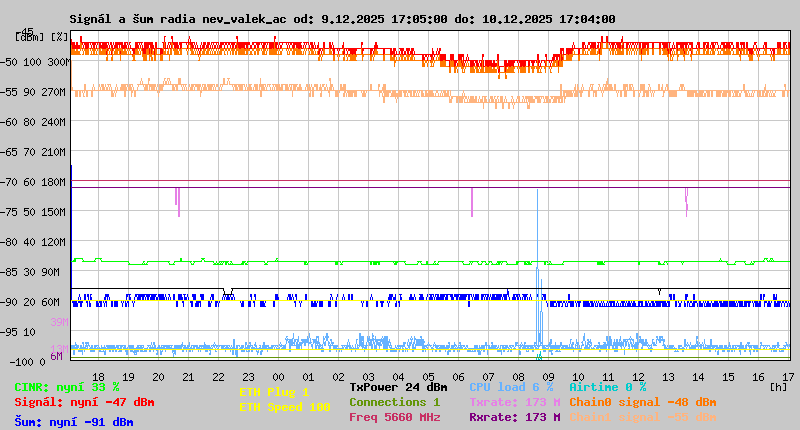Click the 'Txrate: 173 M' legend entry

coord(515,402)
